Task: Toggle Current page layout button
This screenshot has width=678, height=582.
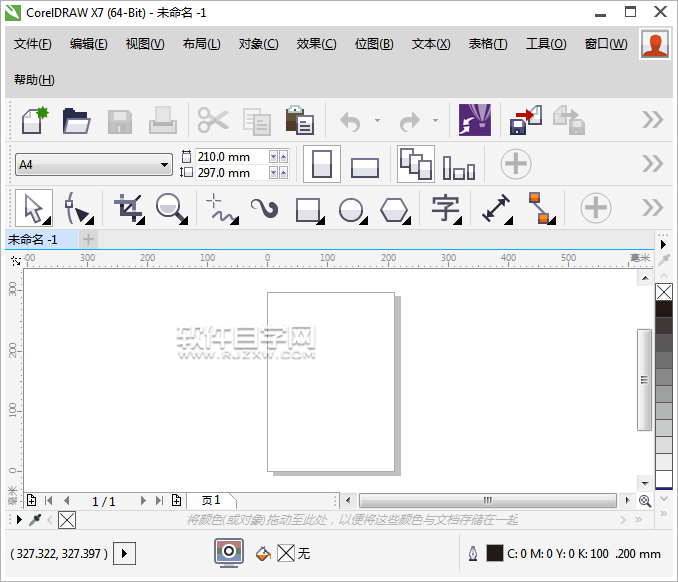Action: 459,167
